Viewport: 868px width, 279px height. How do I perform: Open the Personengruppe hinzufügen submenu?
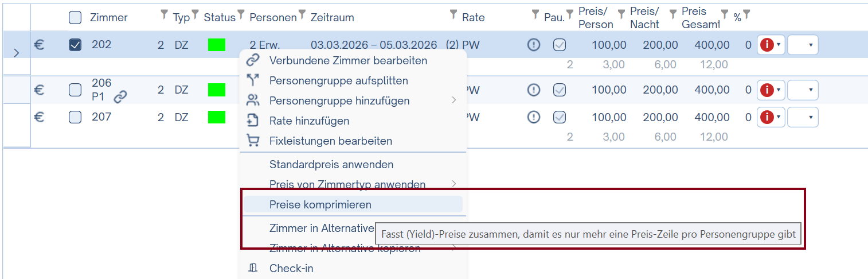(339, 100)
